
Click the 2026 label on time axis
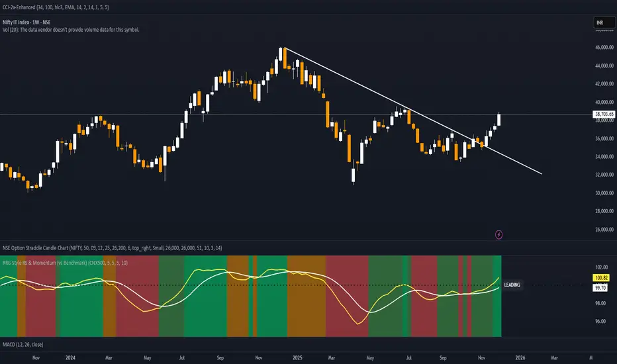[x=520, y=357]
